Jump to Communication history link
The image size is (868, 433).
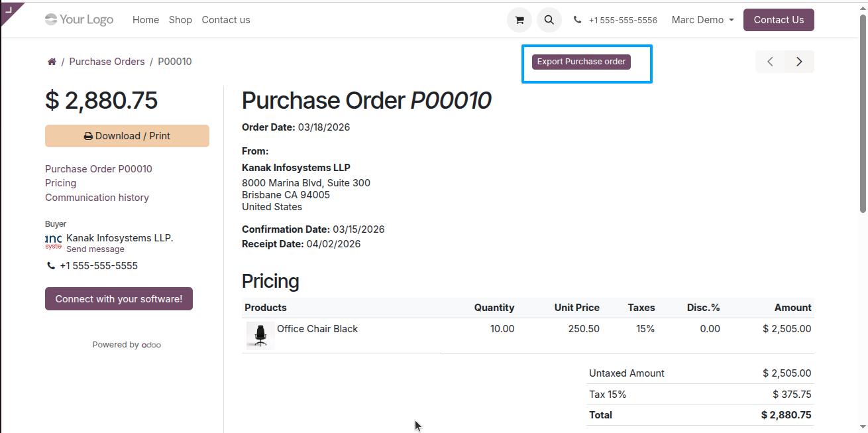point(97,198)
